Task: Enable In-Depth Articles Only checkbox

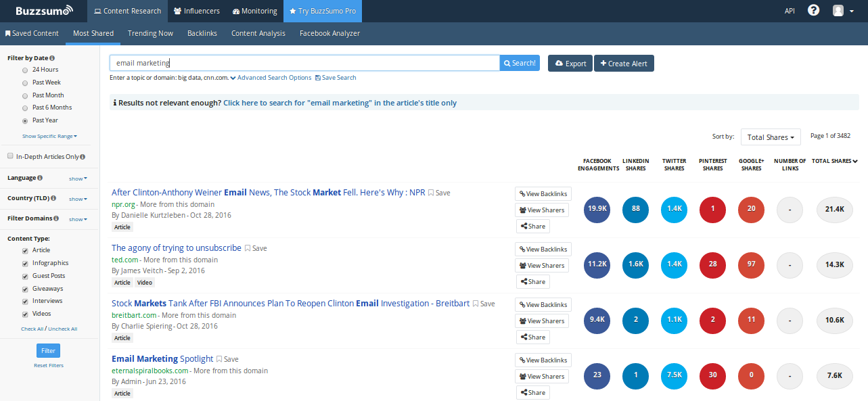Action: tap(10, 156)
